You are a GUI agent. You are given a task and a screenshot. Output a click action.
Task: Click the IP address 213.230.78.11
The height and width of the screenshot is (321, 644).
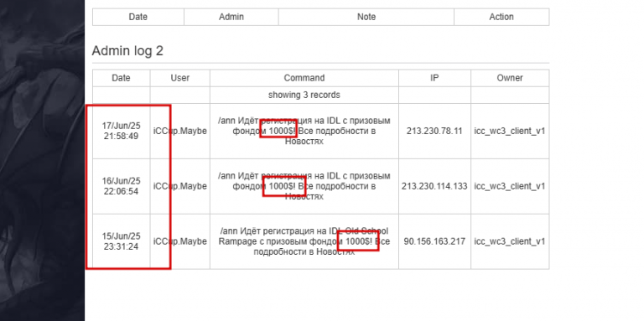(434, 131)
